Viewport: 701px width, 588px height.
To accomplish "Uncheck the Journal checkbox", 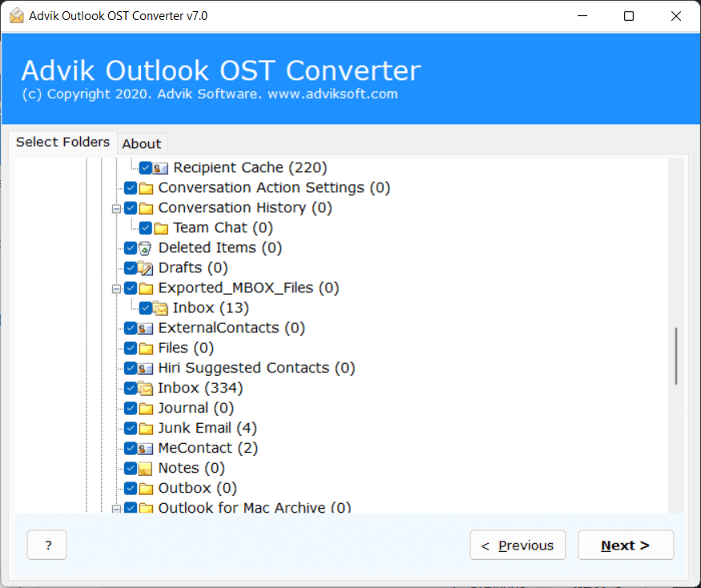I will click(131, 409).
